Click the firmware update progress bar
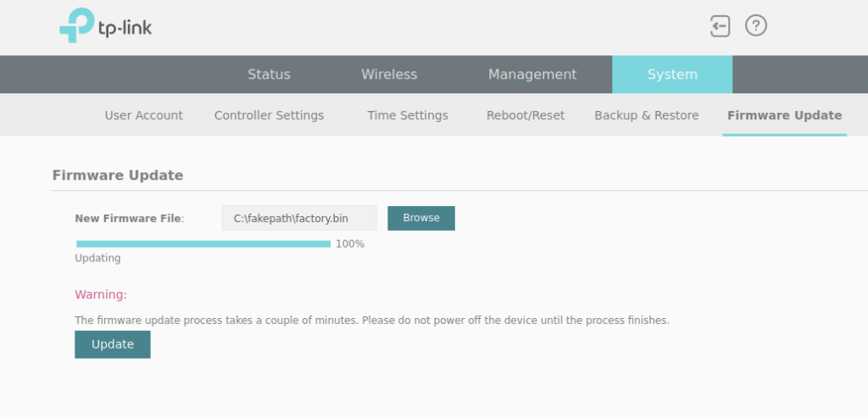868x419 pixels. click(203, 244)
